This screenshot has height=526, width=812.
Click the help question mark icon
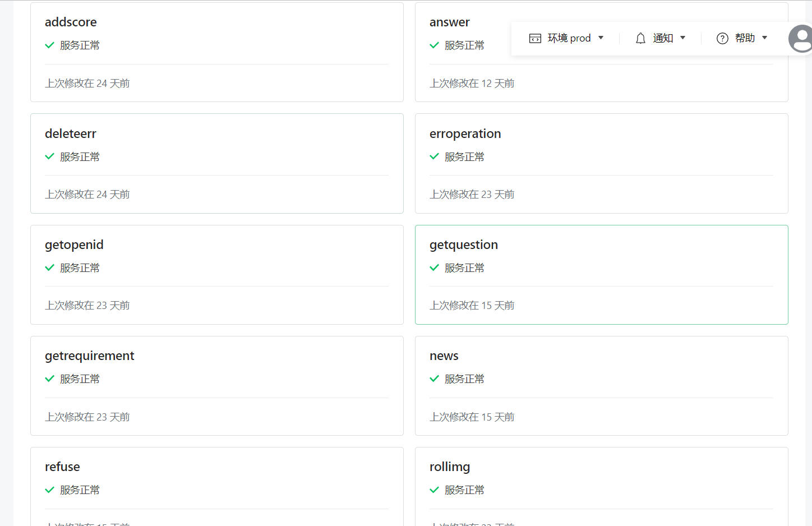pyautogui.click(x=722, y=38)
